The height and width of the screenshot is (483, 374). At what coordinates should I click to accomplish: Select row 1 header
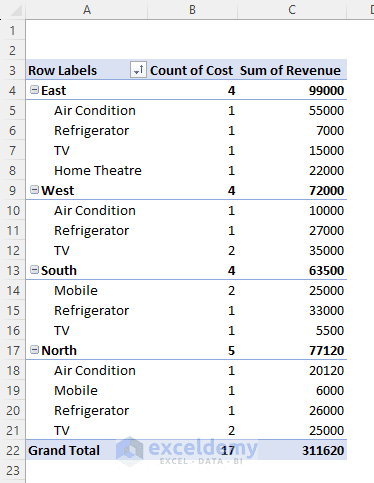[x=13, y=30]
